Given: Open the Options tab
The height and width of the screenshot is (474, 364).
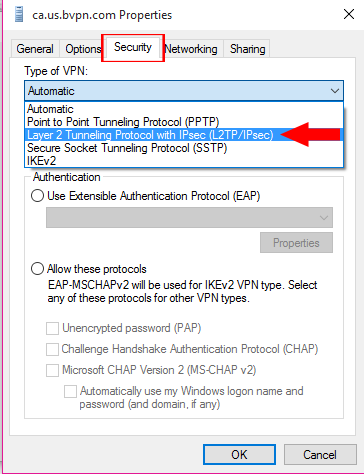Looking at the screenshot, I should pos(83,49).
